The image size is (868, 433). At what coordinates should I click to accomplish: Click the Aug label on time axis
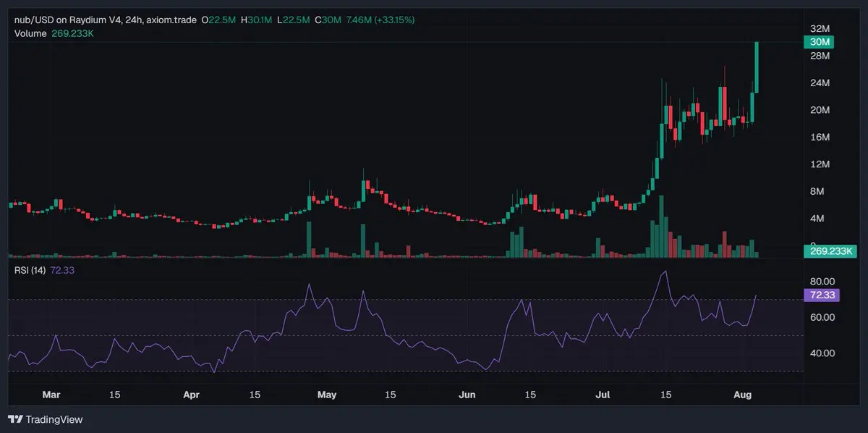tap(744, 395)
